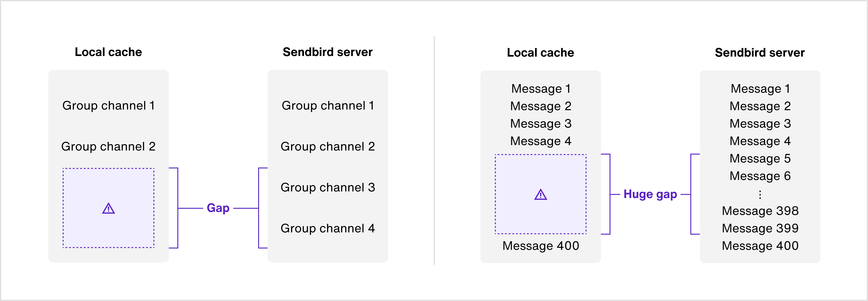Click Message 398 on the Sendbird server
The image size is (868, 301).
[760, 211]
